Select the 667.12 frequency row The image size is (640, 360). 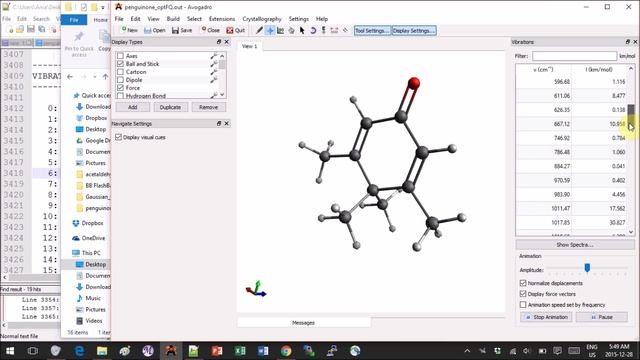tap(571, 124)
